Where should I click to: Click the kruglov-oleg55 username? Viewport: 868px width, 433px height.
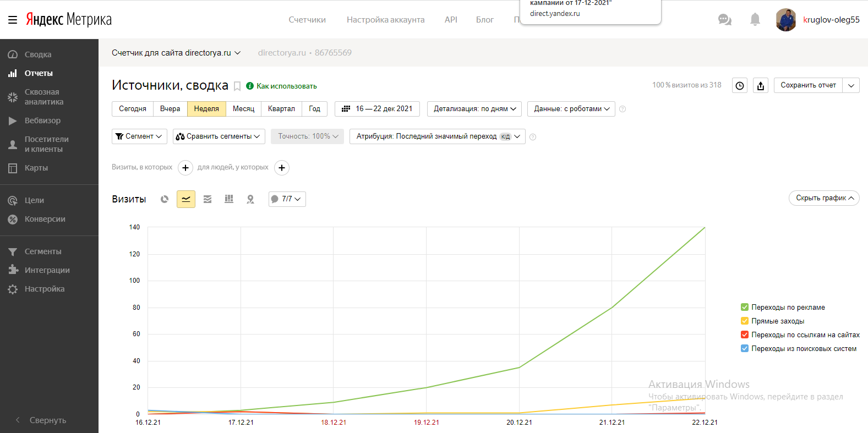point(831,20)
